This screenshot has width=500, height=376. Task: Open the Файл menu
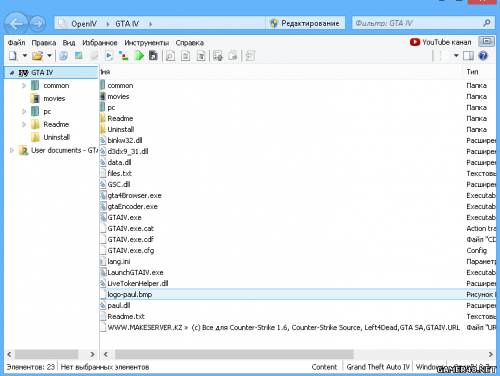16,43
